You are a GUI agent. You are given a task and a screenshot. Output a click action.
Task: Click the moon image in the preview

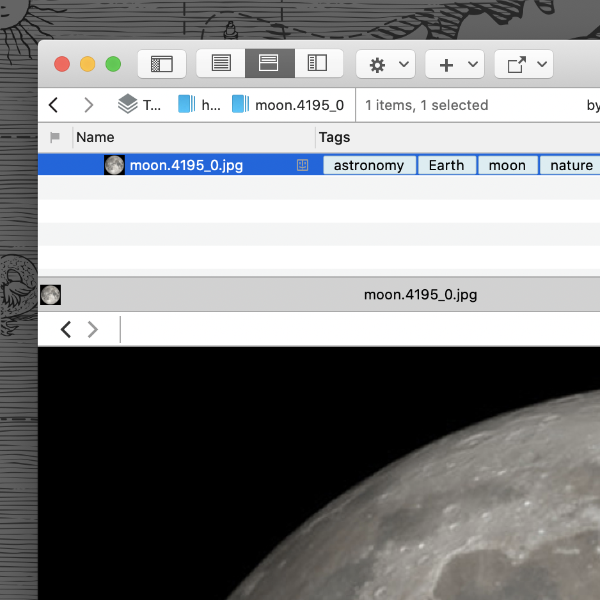(319, 473)
